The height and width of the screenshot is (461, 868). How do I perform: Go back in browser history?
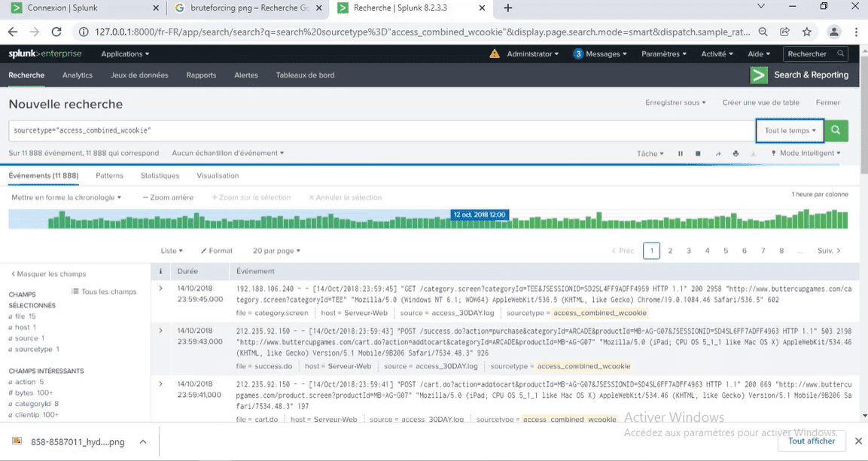14,32
